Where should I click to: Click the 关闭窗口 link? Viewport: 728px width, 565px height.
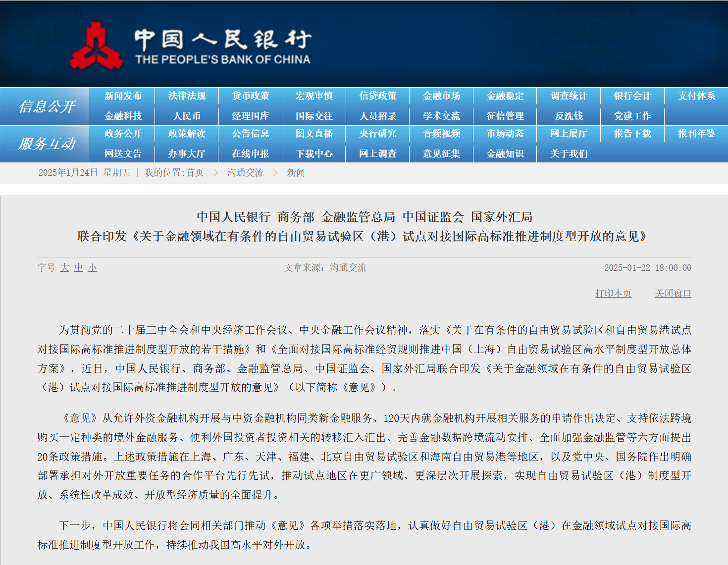(x=672, y=293)
